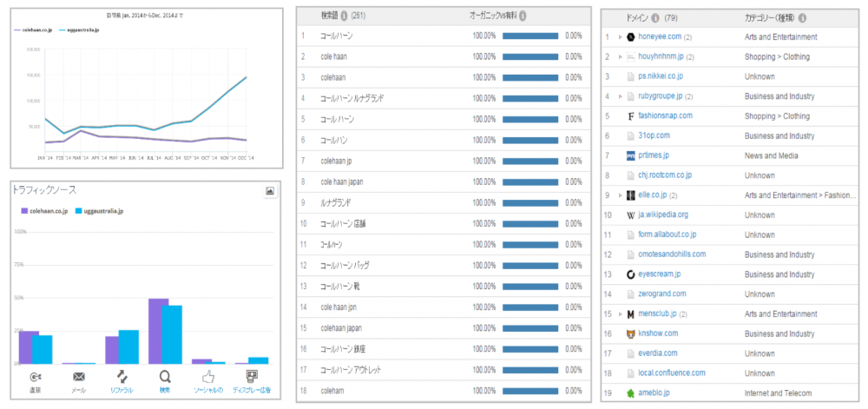Expand the rubygroupe.jp row
The height and width of the screenshot is (409, 868).
621,96
